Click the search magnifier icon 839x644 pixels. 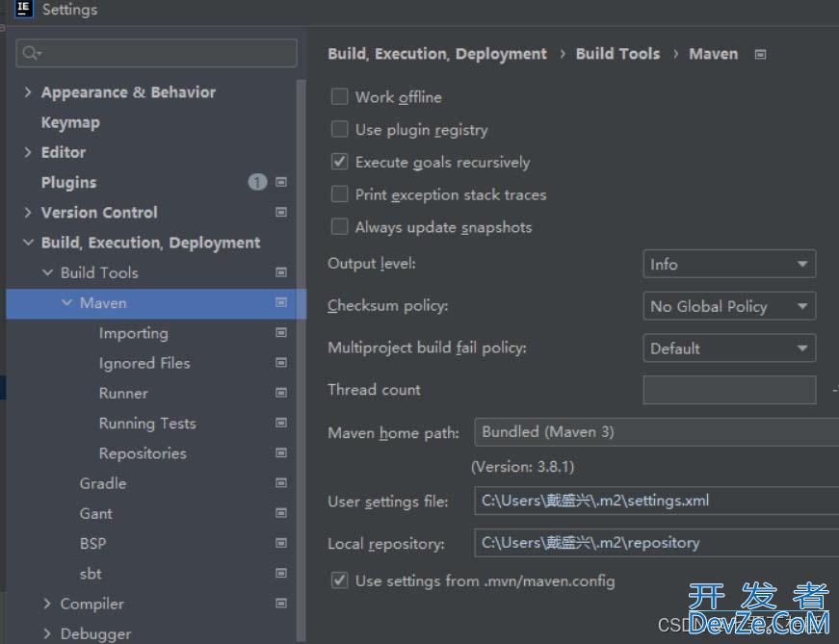[x=31, y=52]
